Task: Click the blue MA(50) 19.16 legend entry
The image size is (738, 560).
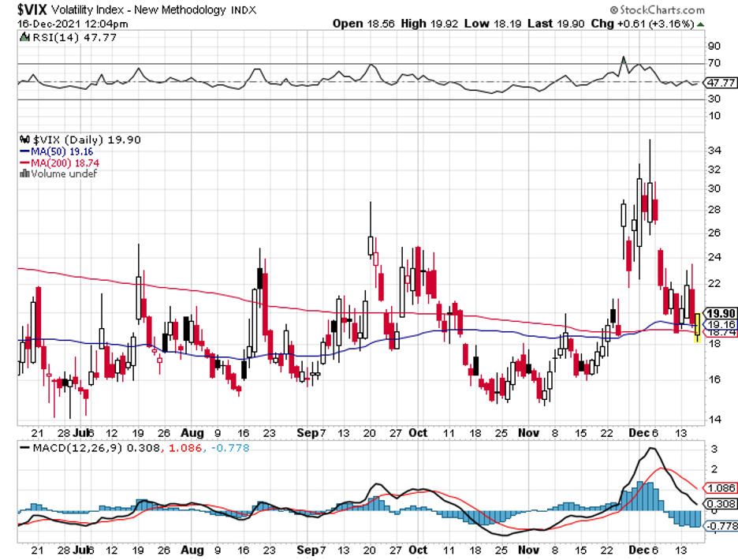Action: (x=57, y=151)
